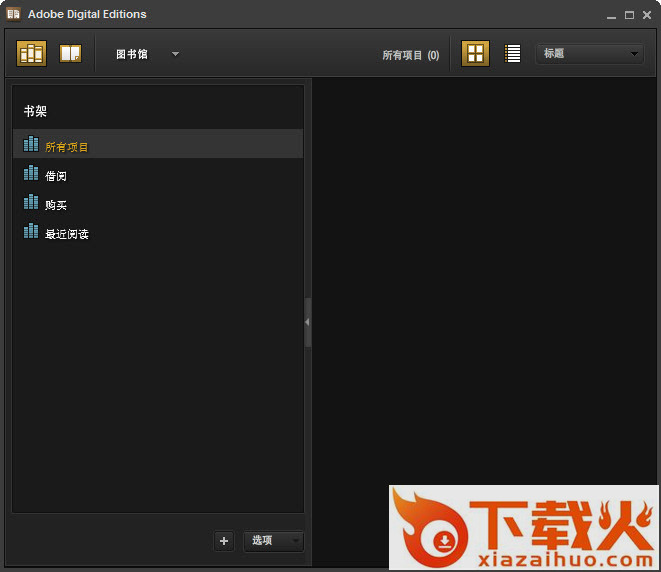Select the list view icon
The image size is (661, 572).
(x=513, y=54)
